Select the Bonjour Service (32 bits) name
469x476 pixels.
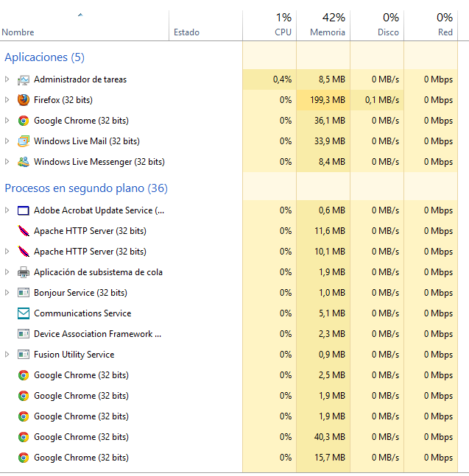click(x=80, y=293)
